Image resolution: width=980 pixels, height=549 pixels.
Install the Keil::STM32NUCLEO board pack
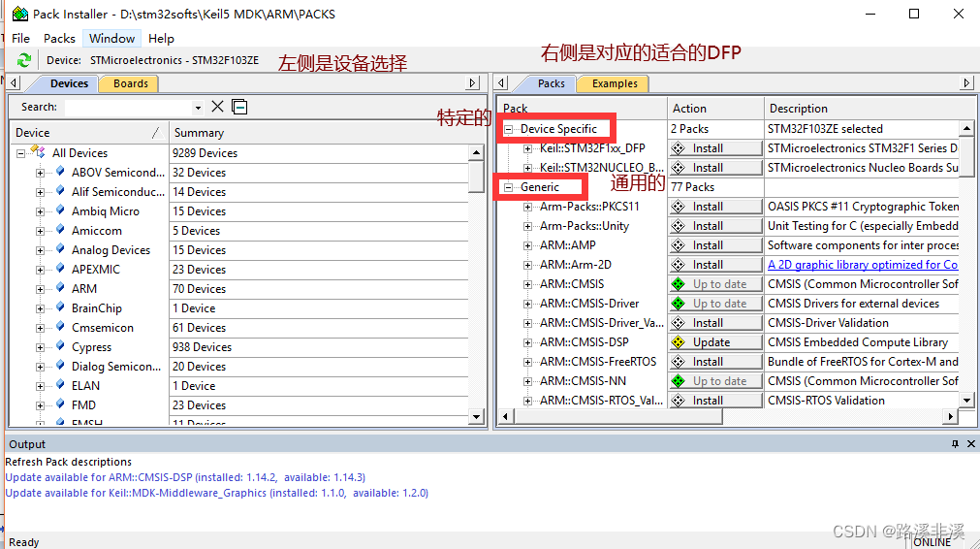point(715,168)
